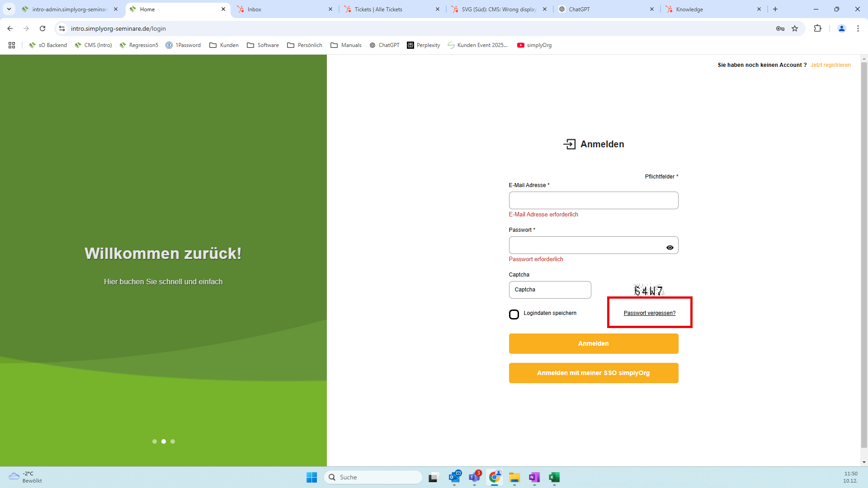
Task: Open the password manager key icon
Action: click(x=780, y=28)
